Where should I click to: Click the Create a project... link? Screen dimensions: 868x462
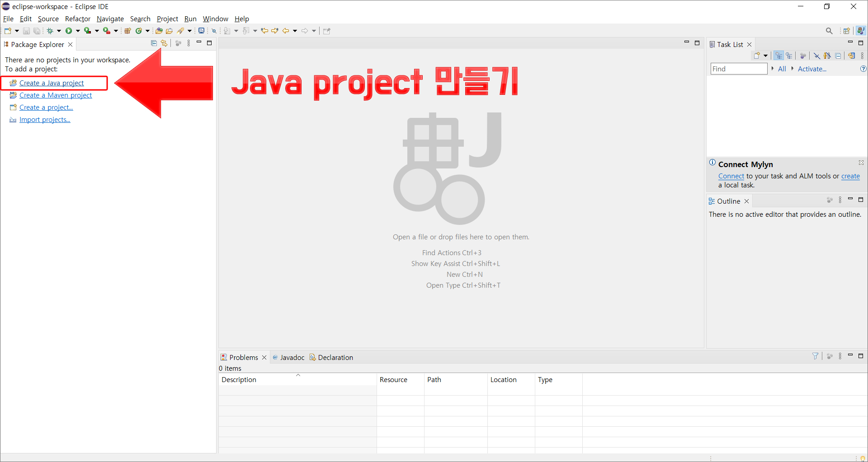point(46,107)
